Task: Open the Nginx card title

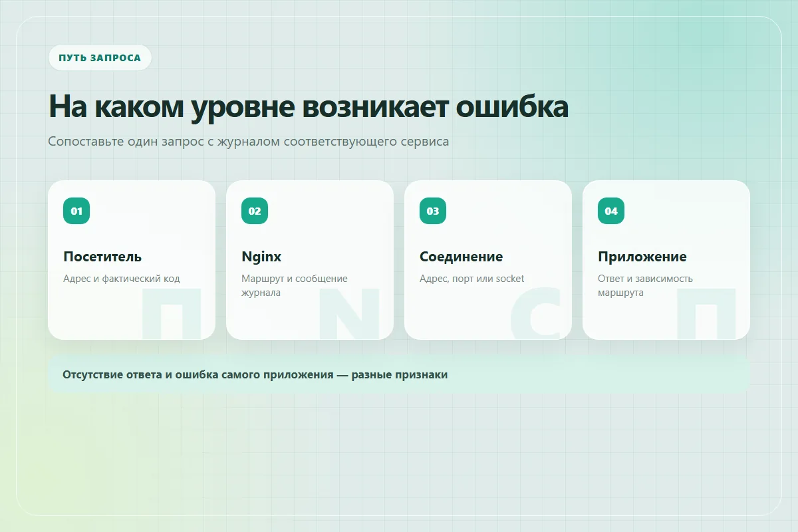Action: click(x=261, y=257)
